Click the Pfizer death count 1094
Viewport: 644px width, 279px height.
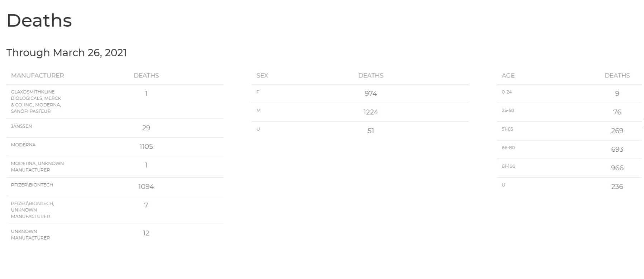[x=146, y=186]
